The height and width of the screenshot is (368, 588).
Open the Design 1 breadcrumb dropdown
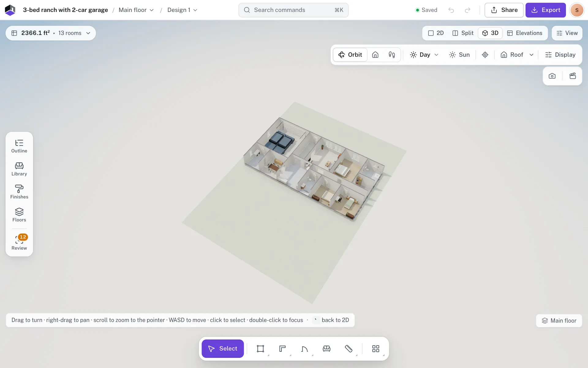coord(182,10)
